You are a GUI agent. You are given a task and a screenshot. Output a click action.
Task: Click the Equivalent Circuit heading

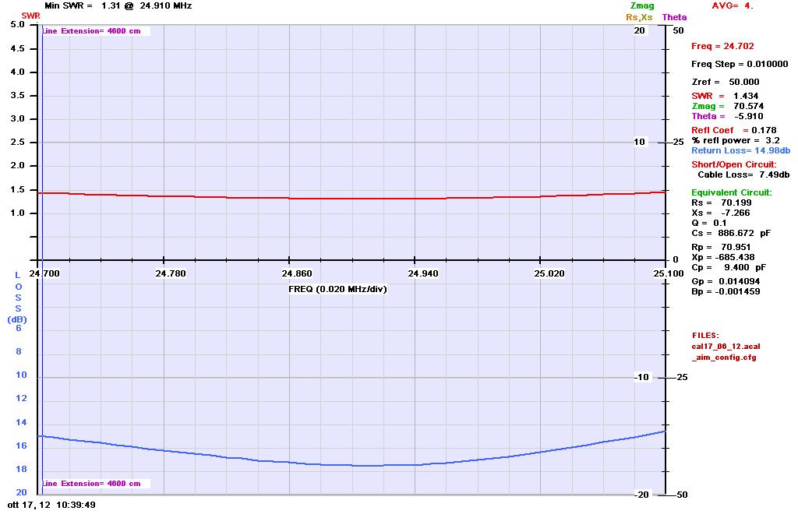click(x=732, y=192)
